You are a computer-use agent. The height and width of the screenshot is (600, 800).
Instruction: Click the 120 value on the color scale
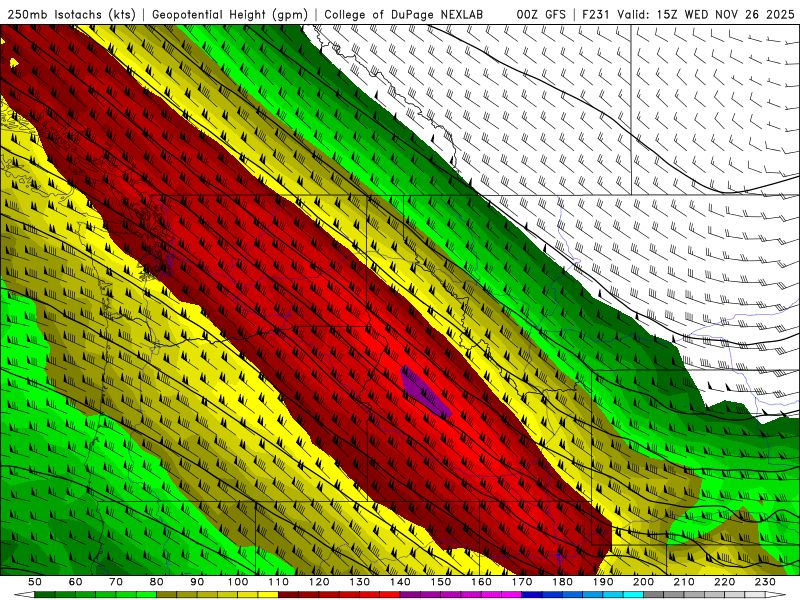(319, 582)
